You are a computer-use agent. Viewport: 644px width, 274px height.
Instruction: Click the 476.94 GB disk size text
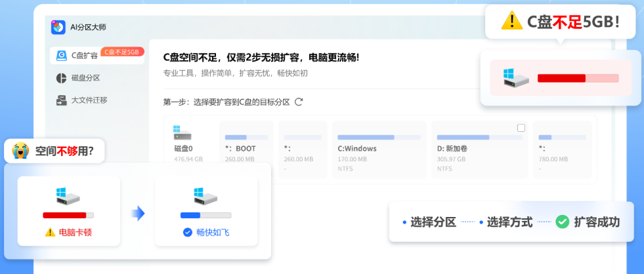coord(188,159)
